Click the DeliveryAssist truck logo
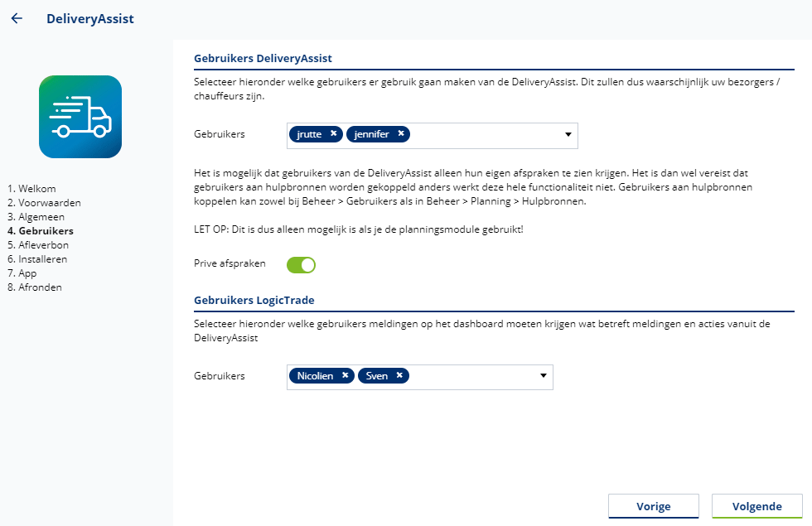The image size is (812, 526). [x=80, y=117]
